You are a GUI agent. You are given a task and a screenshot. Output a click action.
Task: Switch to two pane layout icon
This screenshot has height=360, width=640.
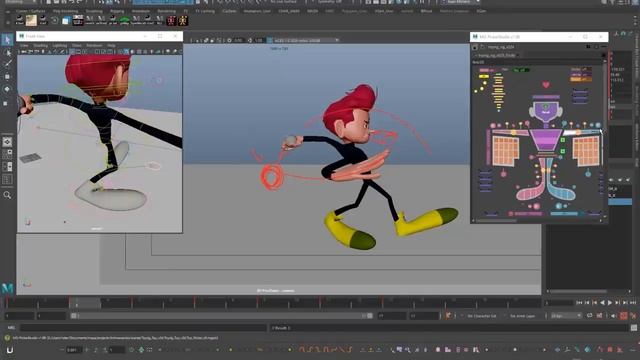coord(7,167)
